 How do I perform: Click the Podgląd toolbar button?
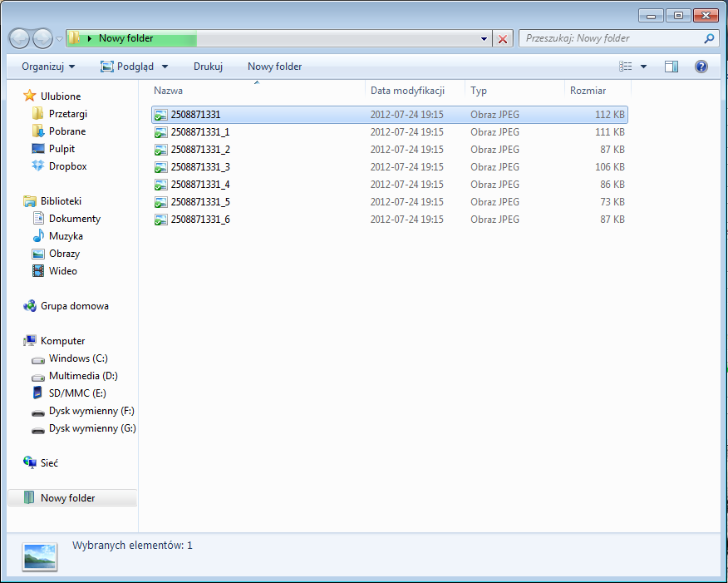127,67
